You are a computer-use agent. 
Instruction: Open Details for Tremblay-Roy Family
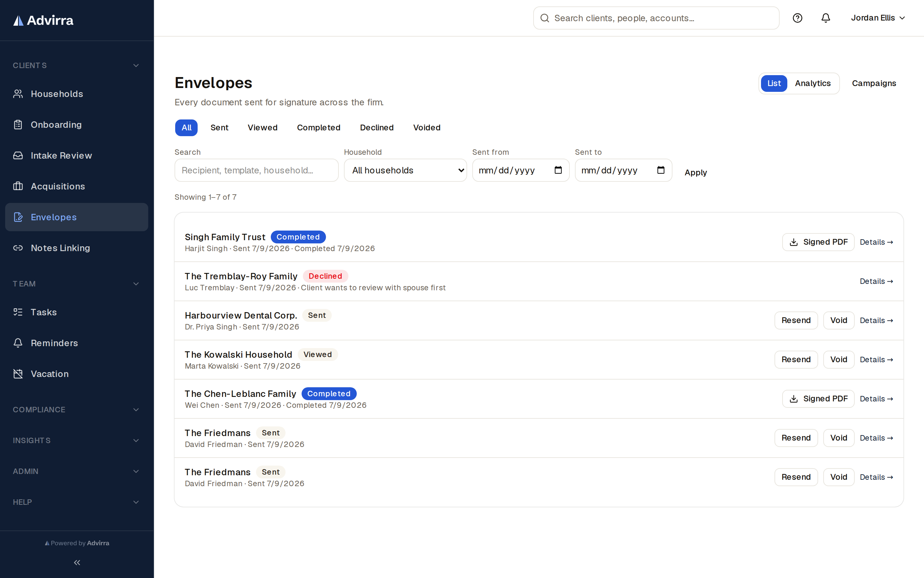point(876,281)
